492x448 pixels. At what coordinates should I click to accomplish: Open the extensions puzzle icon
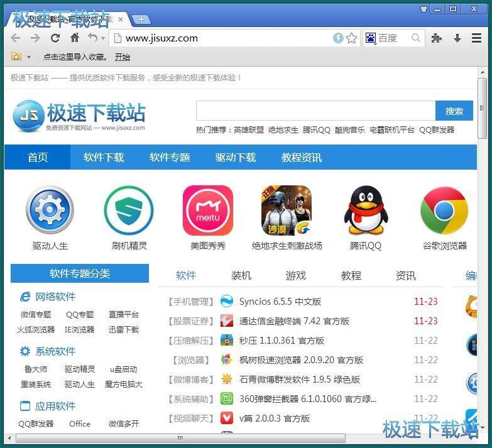437,38
